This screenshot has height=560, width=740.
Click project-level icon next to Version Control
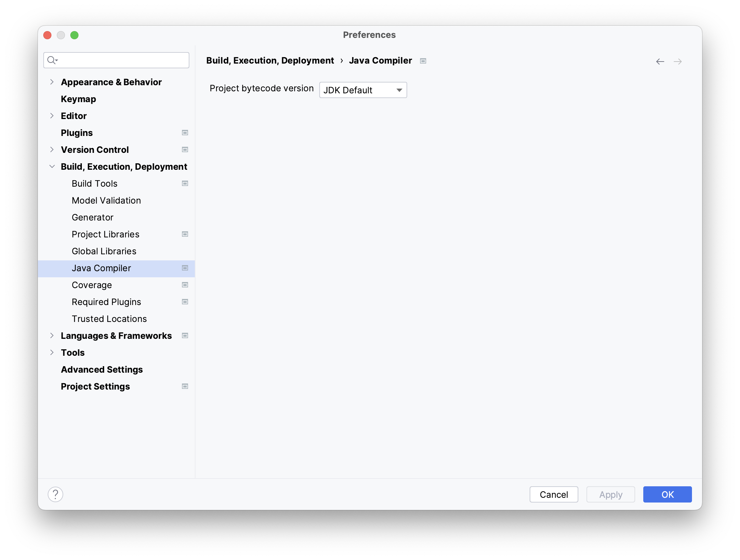tap(185, 149)
